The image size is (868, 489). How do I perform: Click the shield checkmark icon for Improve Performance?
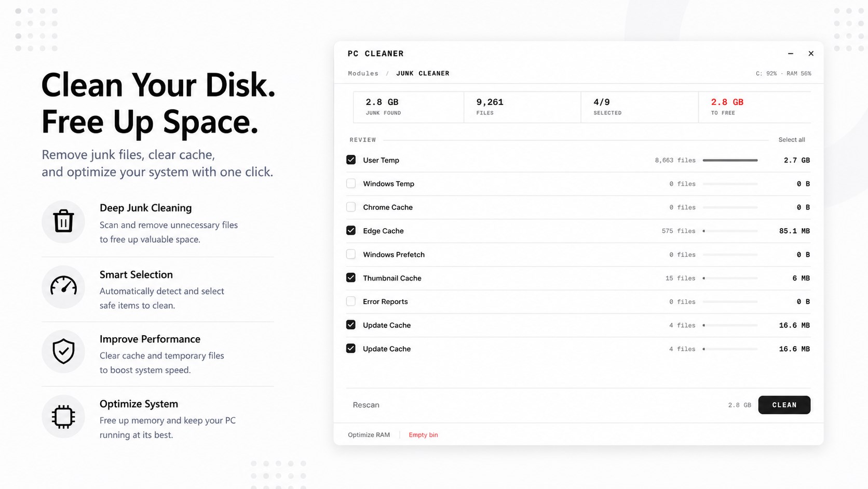click(63, 351)
